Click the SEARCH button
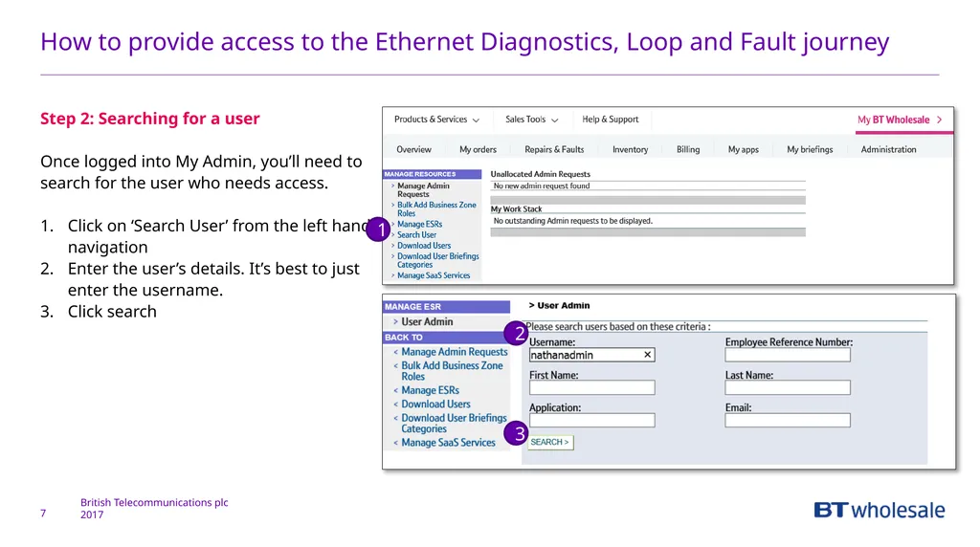 pyautogui.click(x=550, y=442)
